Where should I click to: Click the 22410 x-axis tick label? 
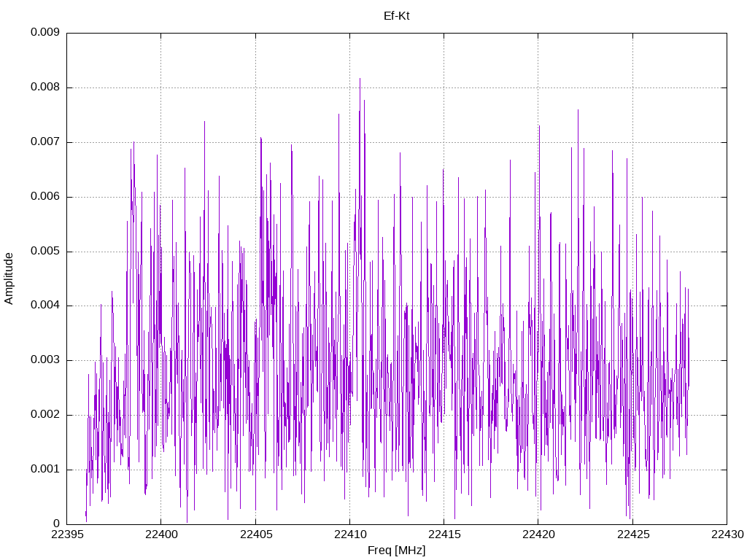(349, 534)
